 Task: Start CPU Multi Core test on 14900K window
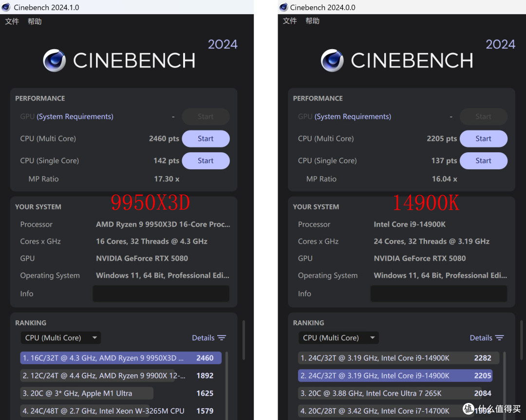coord(484,138)
